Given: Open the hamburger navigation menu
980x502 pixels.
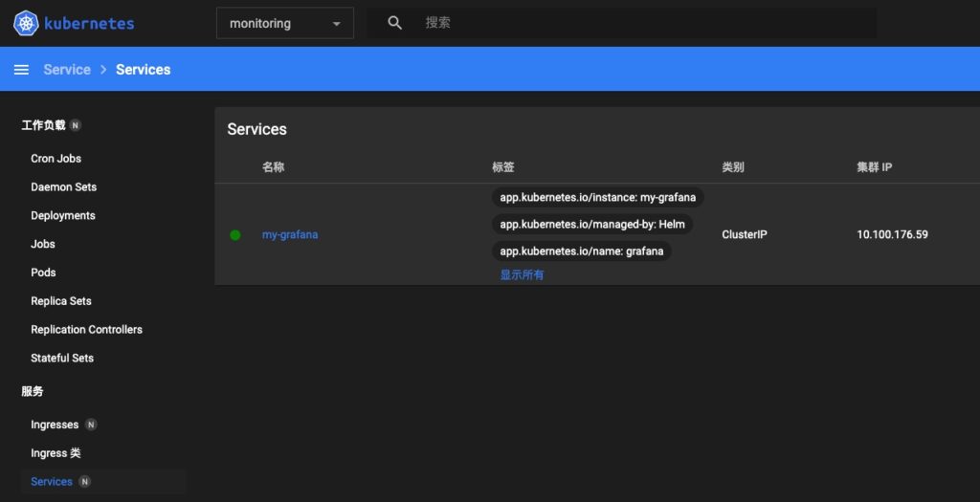Looking at the screenshot, I should point(21,69).
